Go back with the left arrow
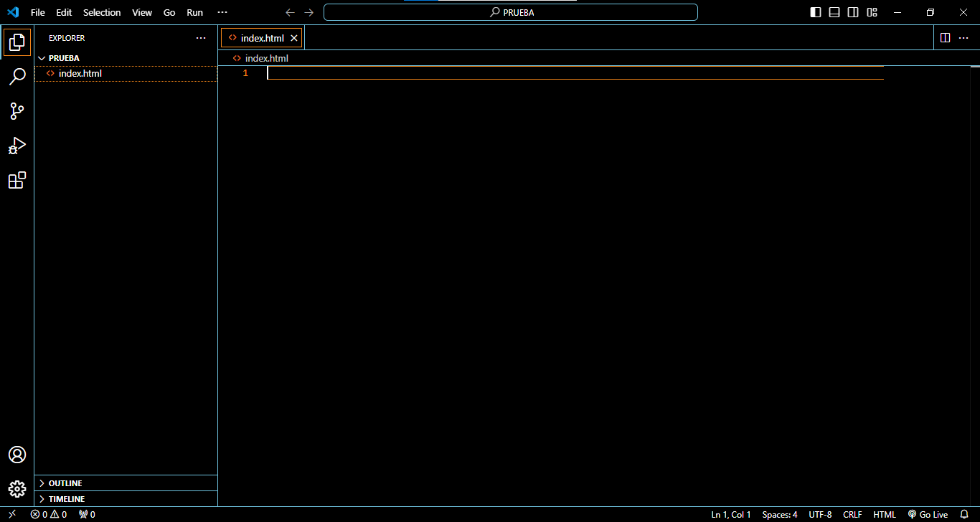 click(x=290, y=12)
